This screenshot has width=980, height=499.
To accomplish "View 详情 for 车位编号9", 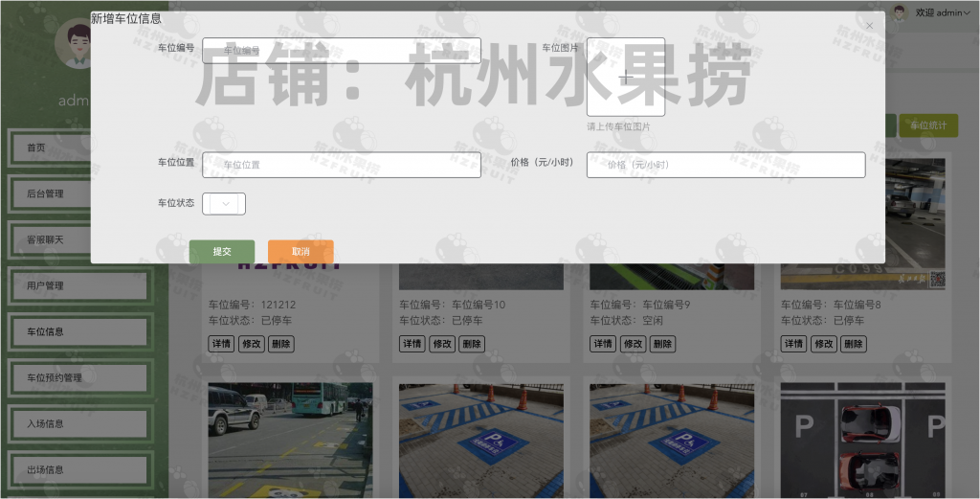I will (603, 344).
